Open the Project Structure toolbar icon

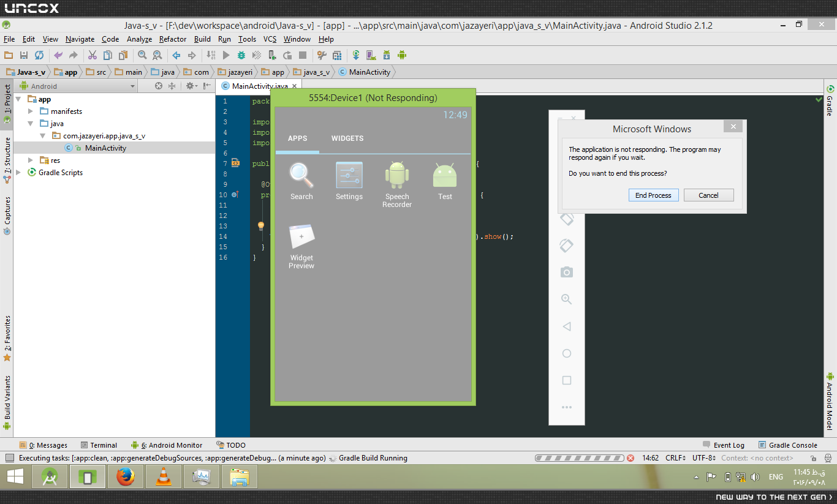337,55
